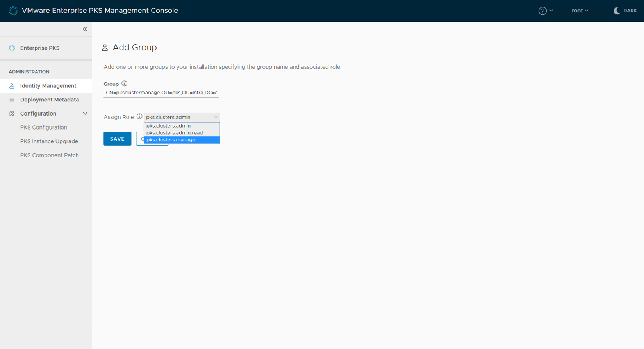
Task: Open the root user dropdown
Action: click(x=580, y=11)
